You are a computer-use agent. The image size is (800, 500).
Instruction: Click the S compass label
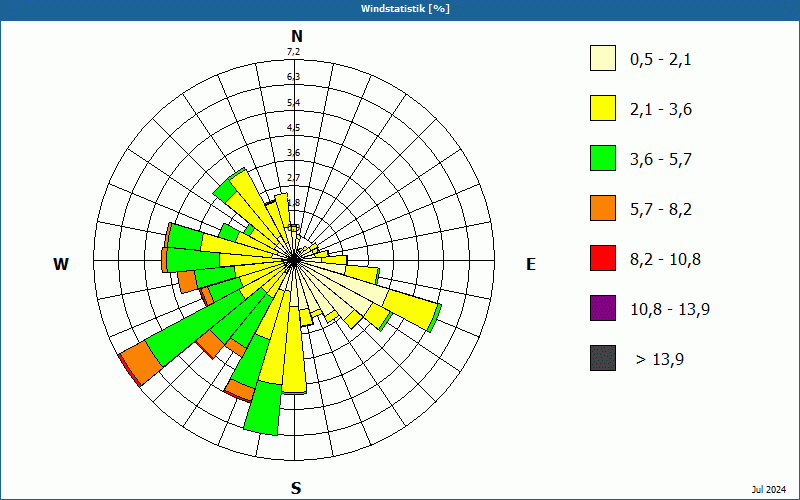coord(296,489)
